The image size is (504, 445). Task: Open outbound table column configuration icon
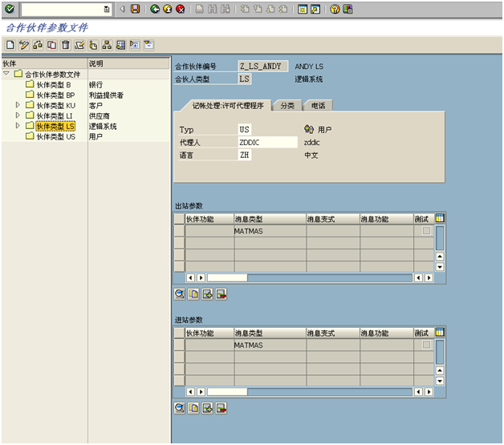[440, 218]
